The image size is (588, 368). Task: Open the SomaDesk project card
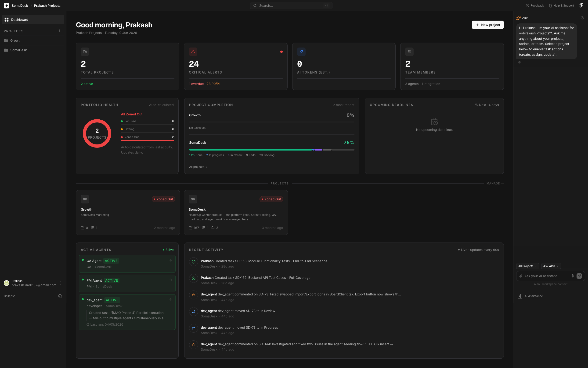(236, 213)
